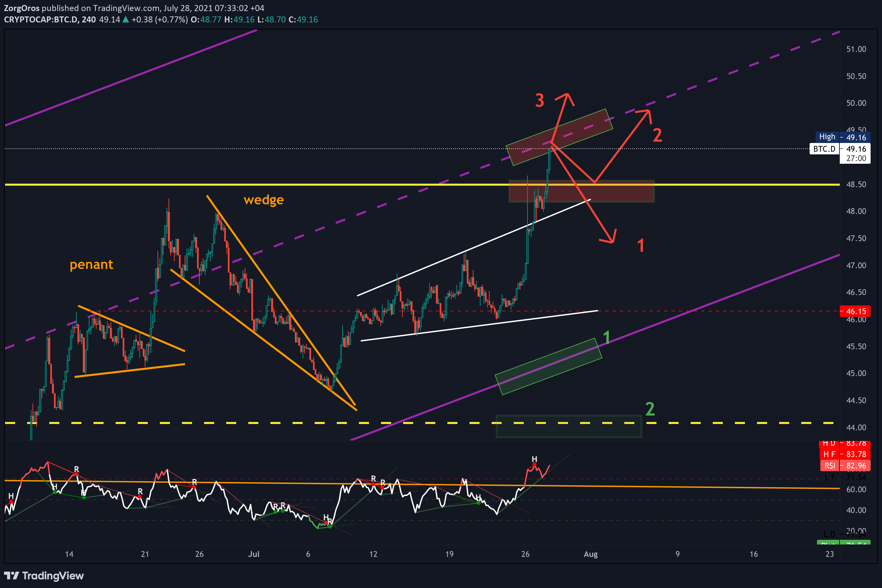This screenshot has height=588, width=882.
Task: Click the 23 date on time axis
Action: [x=830, y=554]
